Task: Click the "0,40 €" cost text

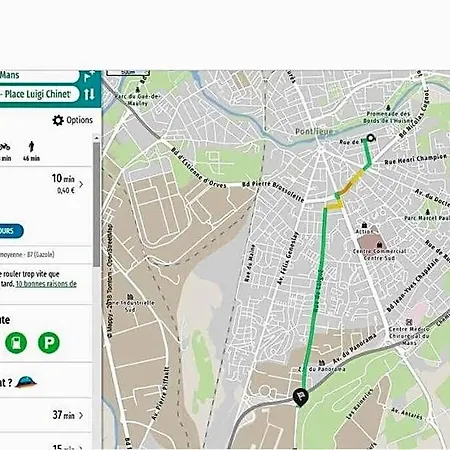Action: [65, 191]
